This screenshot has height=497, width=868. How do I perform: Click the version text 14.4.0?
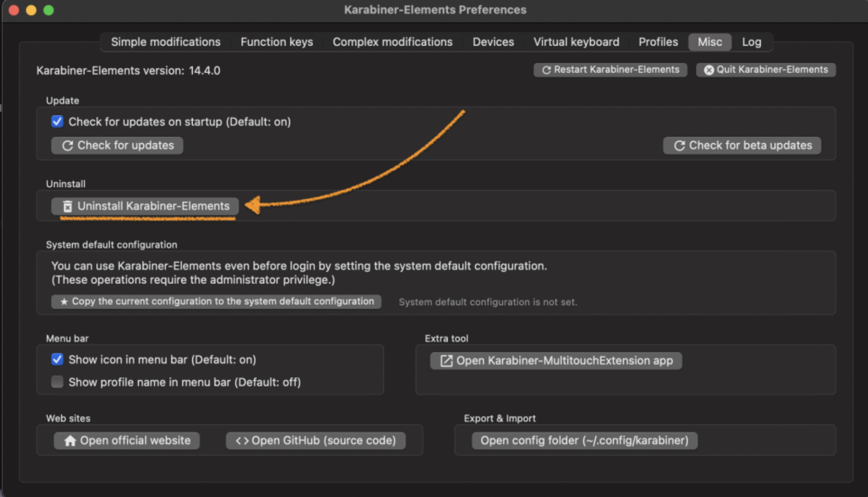pos(204,70)
